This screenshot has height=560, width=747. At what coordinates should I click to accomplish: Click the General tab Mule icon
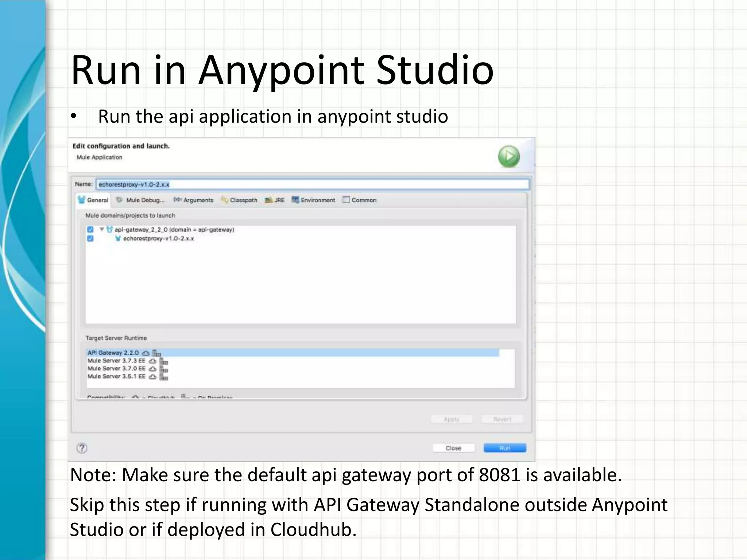pyautogui.click(x=82, y=200)
